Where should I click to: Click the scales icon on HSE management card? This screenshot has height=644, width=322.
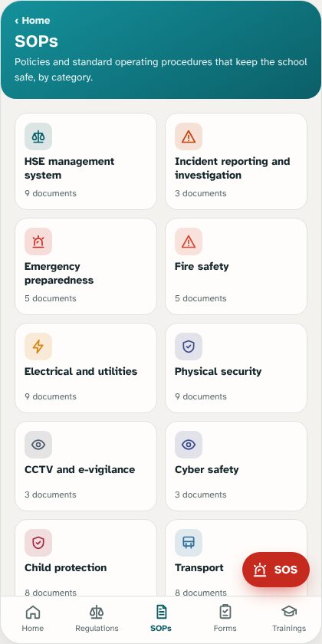click(38, 136)
